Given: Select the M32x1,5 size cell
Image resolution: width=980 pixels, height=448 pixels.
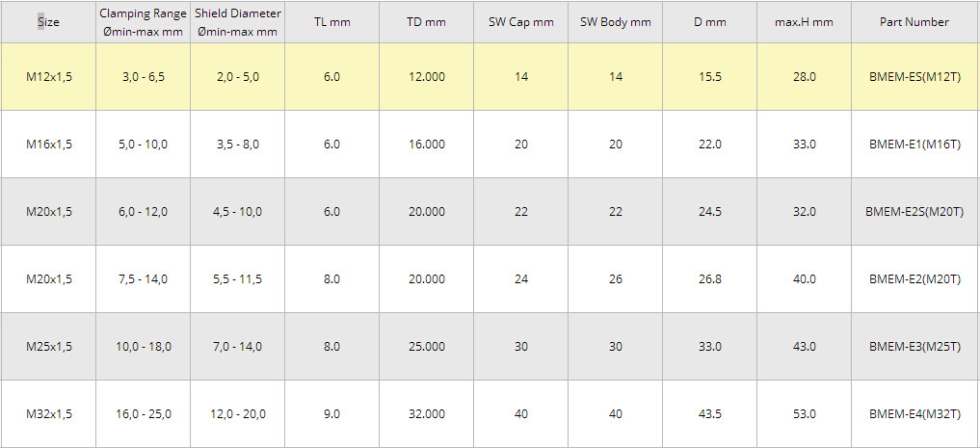Looking at the screenshot, I should pyautogui.click(x=49, y=414).
